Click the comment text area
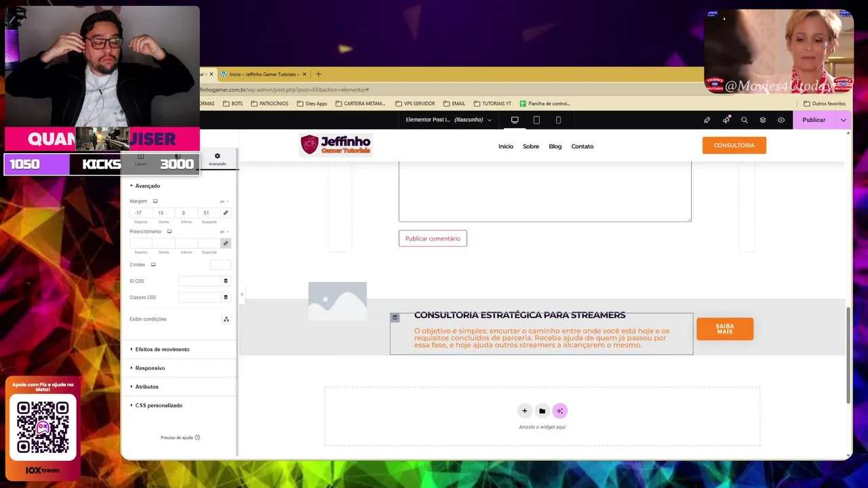The image size is (868, 488). (545, 192)
